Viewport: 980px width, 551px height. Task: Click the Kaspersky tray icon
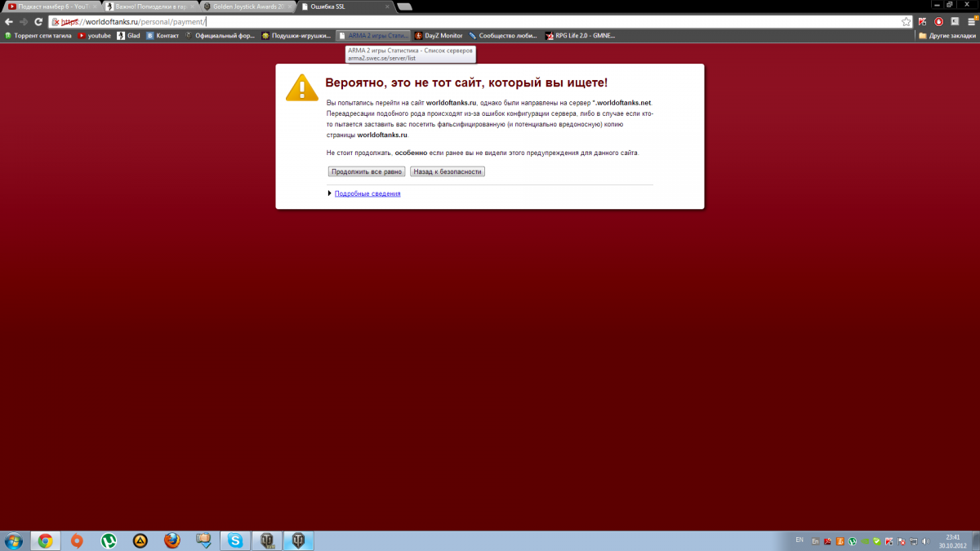[x=889, y=541]
